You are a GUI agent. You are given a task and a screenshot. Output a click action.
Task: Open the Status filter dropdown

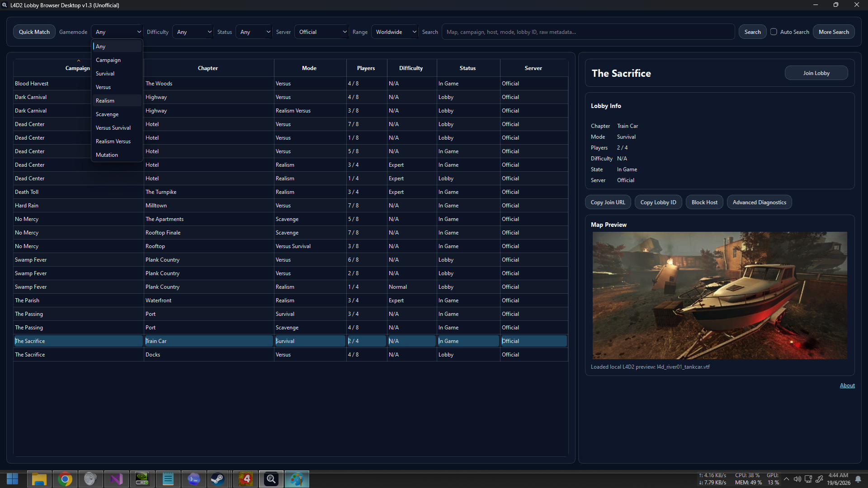(254, 32)
